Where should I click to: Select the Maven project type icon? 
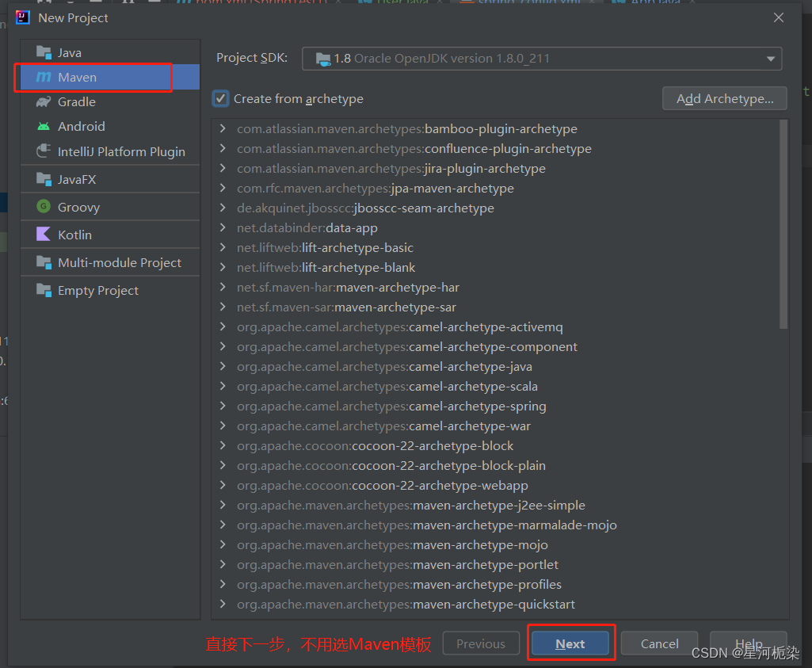44,77
